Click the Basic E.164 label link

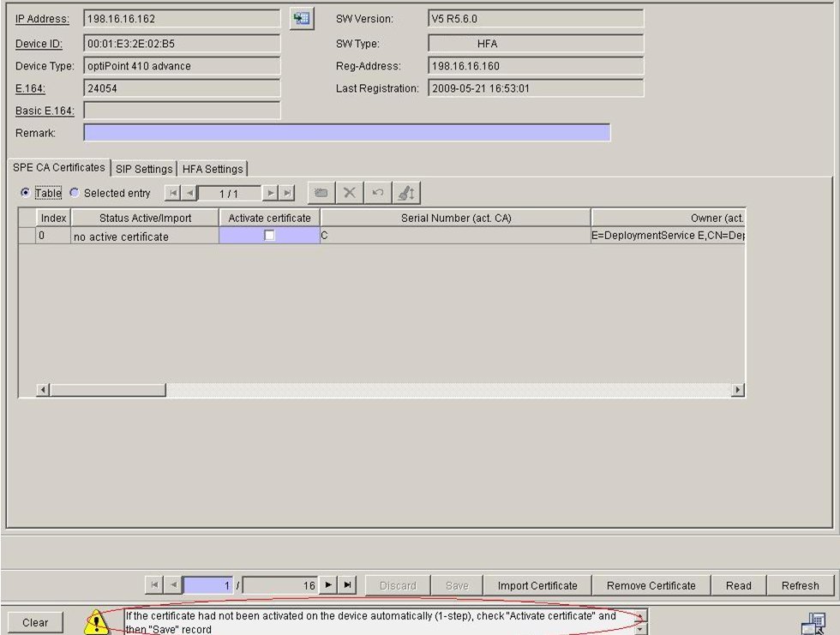pos(45,111)
